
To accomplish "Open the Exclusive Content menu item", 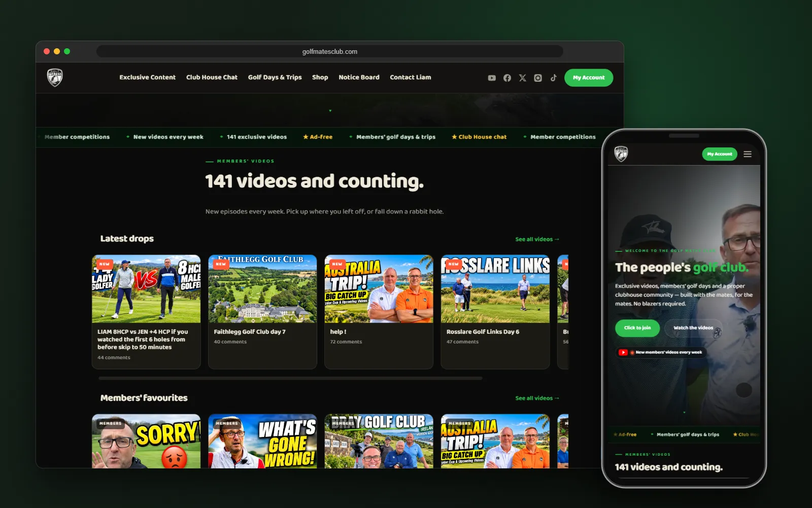I will 147,77.
